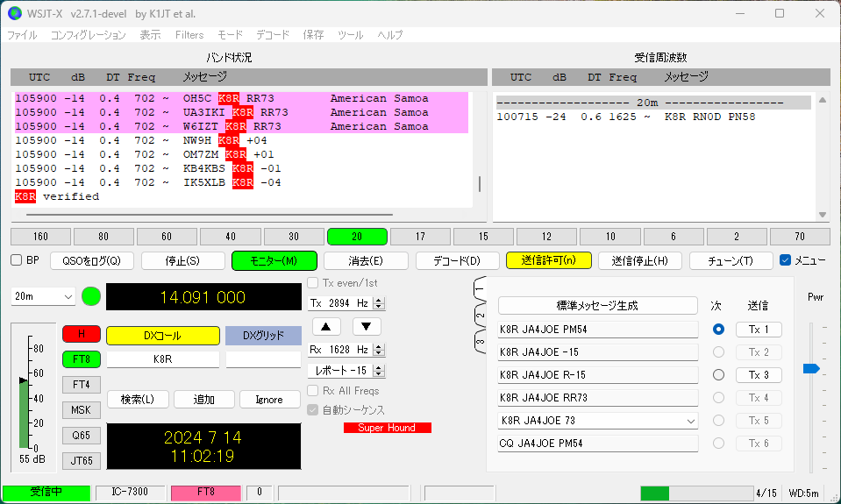
Task: Open the 20m band dropdown
Action: pos(43,296)
